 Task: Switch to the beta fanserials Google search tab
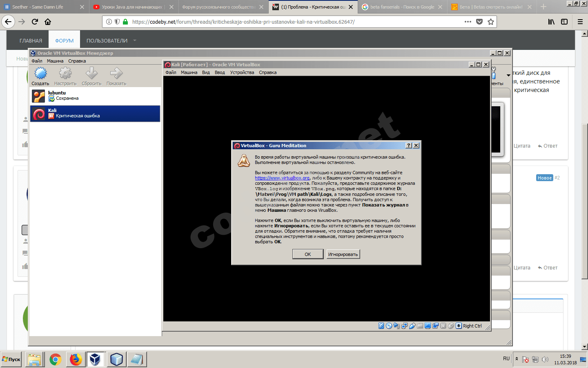coord(402,7)
